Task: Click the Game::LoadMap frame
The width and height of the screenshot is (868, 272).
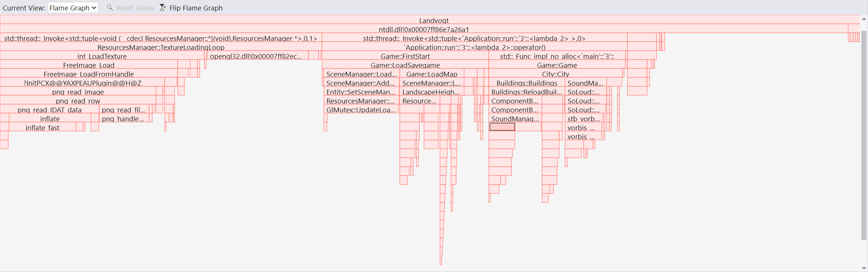Action: (x=431, y=74)
